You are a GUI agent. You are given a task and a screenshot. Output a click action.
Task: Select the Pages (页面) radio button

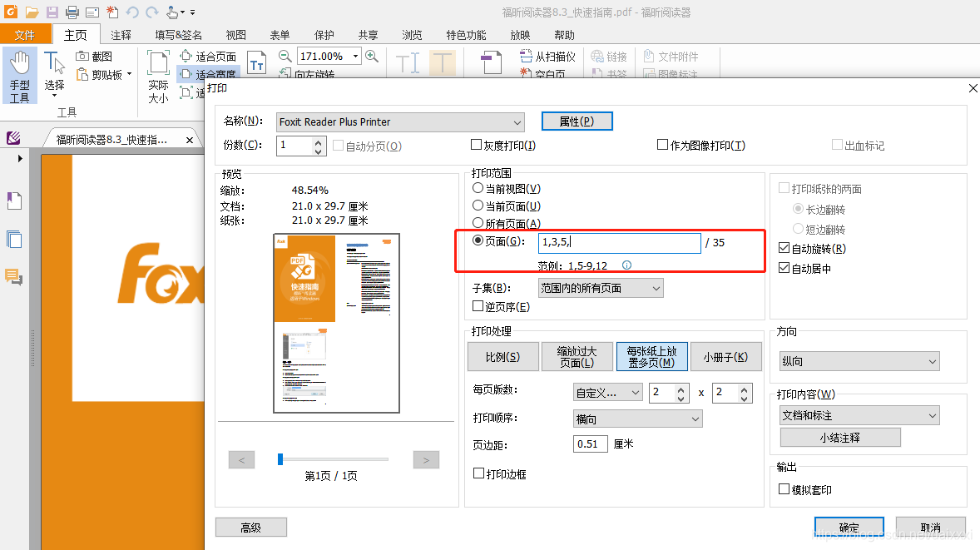click(x=478, y=240)
